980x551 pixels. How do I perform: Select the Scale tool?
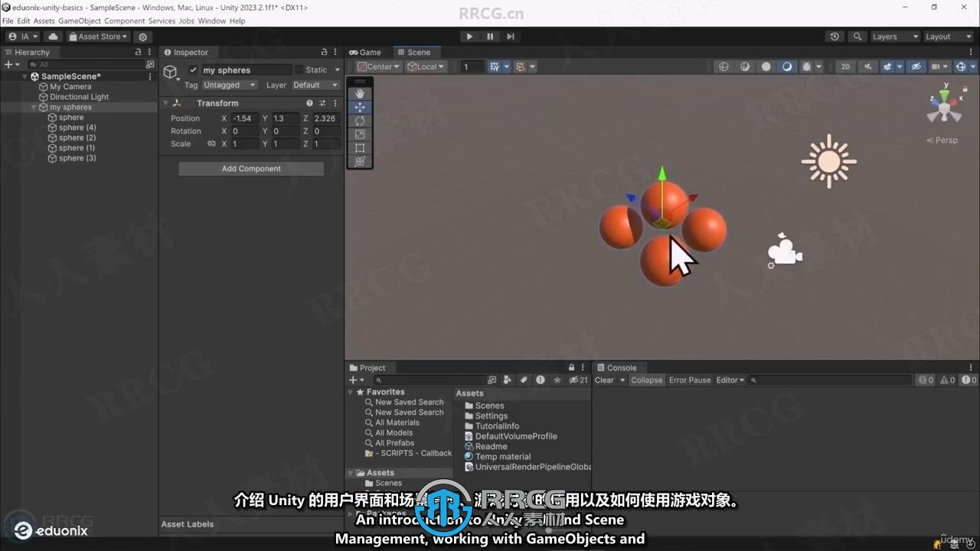[360, 134]
